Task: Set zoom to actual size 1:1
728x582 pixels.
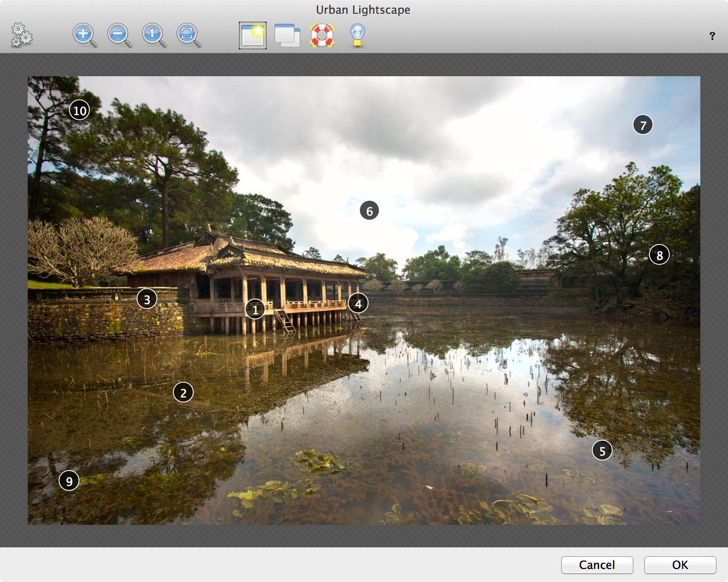Action: tap(154, 35)
